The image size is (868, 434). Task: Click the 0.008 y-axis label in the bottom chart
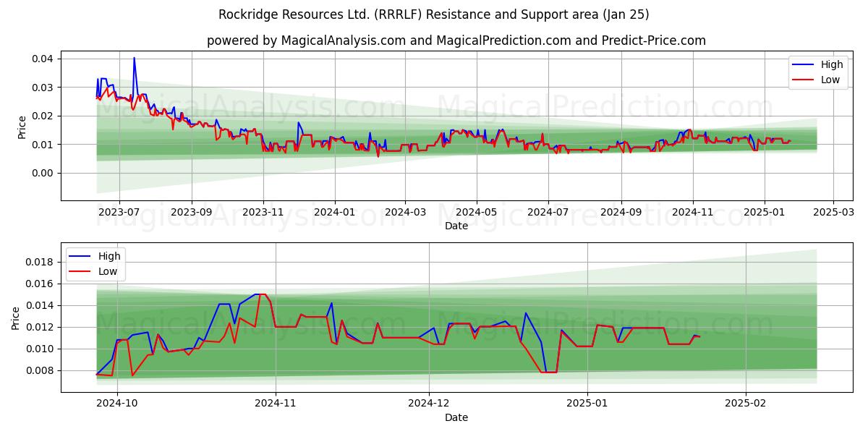click(x=40, y=370)
